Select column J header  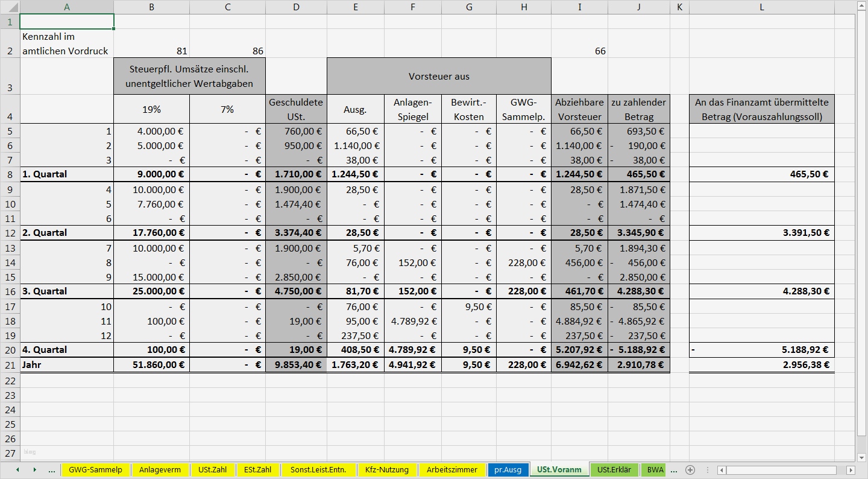[x=639, y=7]
